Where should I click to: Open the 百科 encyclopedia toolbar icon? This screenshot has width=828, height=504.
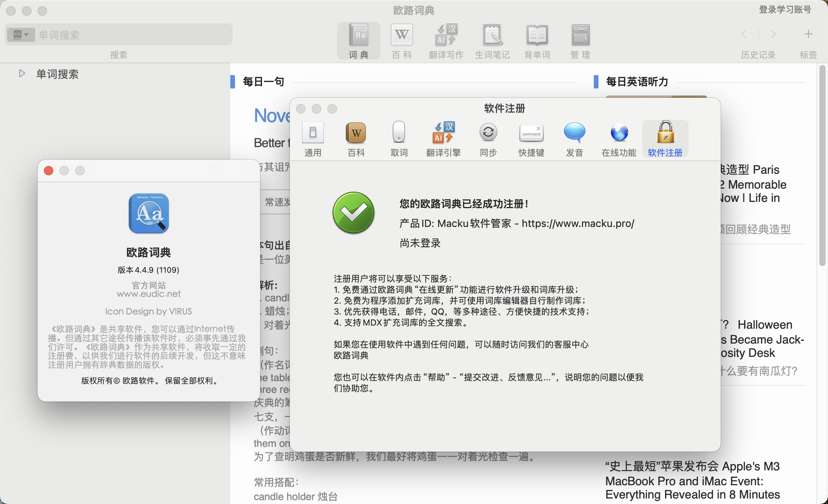(x=402, y=41)
